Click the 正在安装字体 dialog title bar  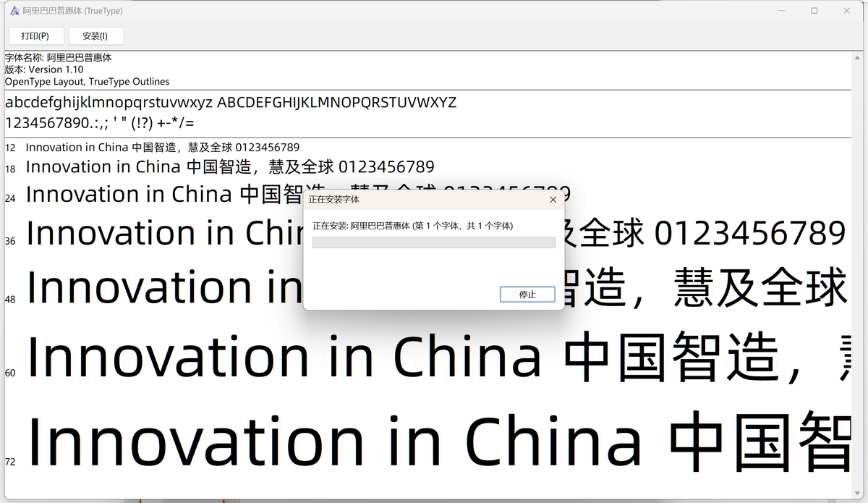tap(405, 199)
